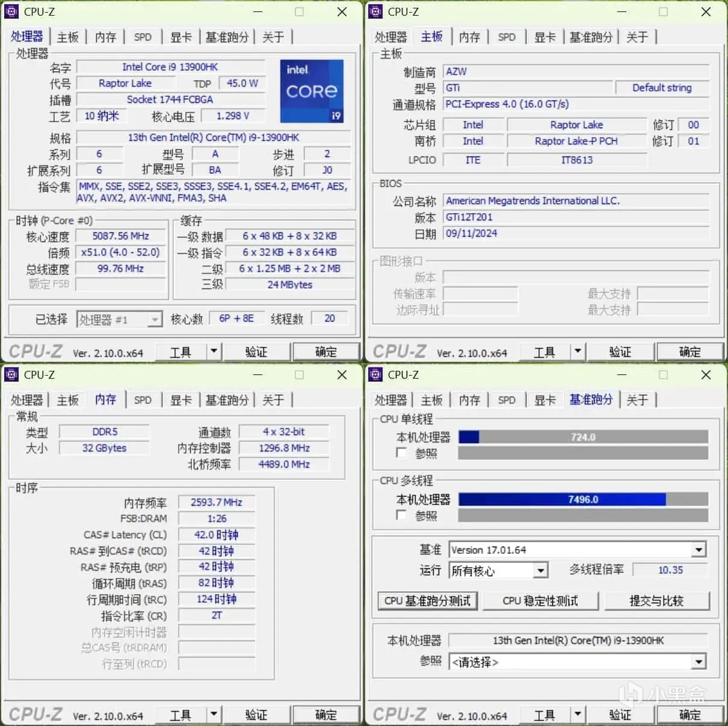Start the CPU 稳定性测试 button
The image size is (728, 726).
[x=540, y=601]
